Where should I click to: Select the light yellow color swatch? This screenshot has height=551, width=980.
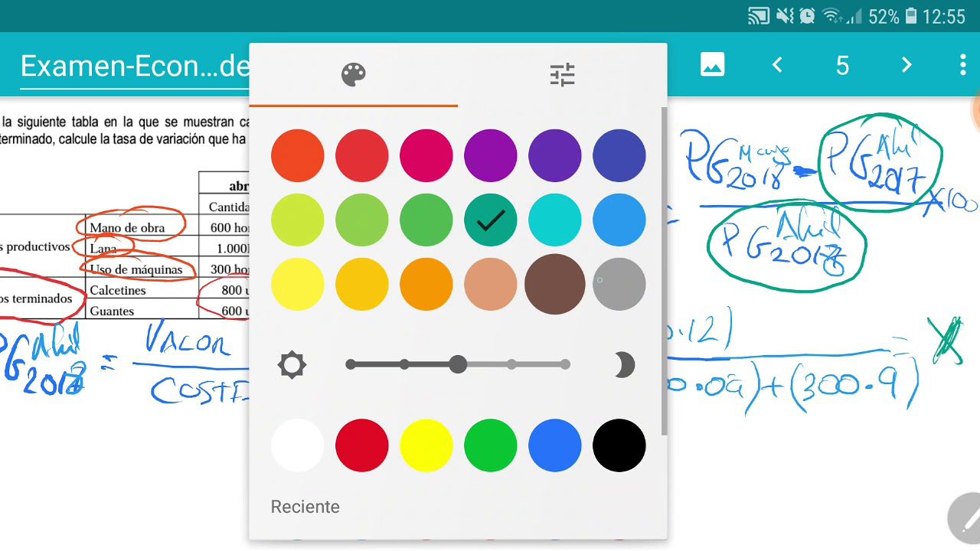click(x=298, y=284)
